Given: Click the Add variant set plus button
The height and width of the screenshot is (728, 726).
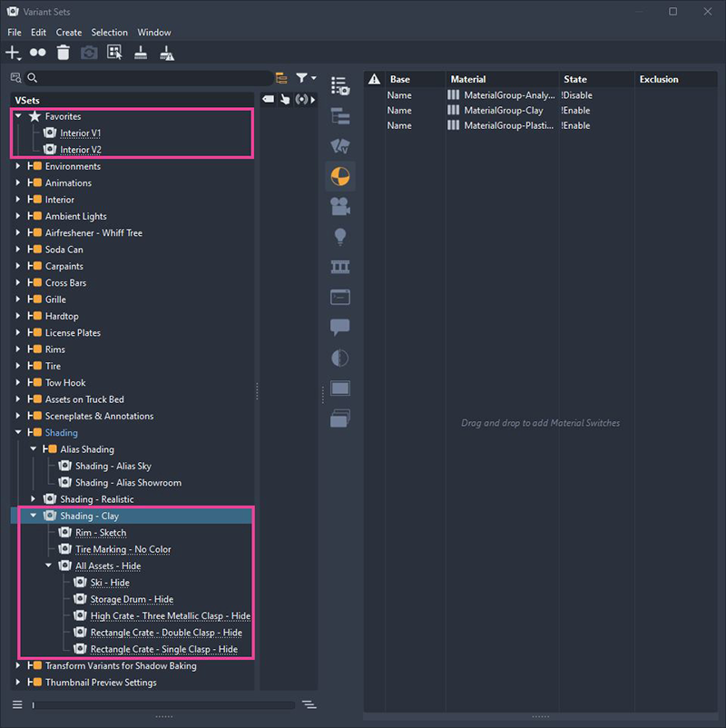Looking at the screenshot, I should click(13, 53).
